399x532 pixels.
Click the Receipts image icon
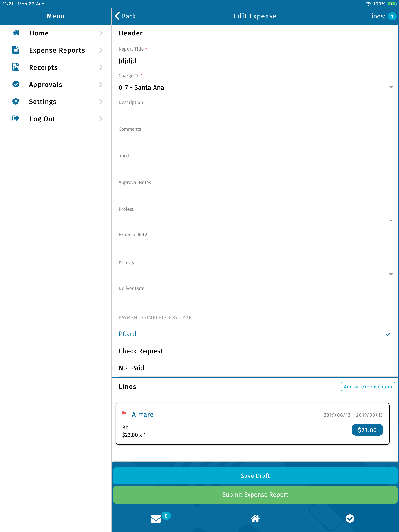tap(16, 67)
